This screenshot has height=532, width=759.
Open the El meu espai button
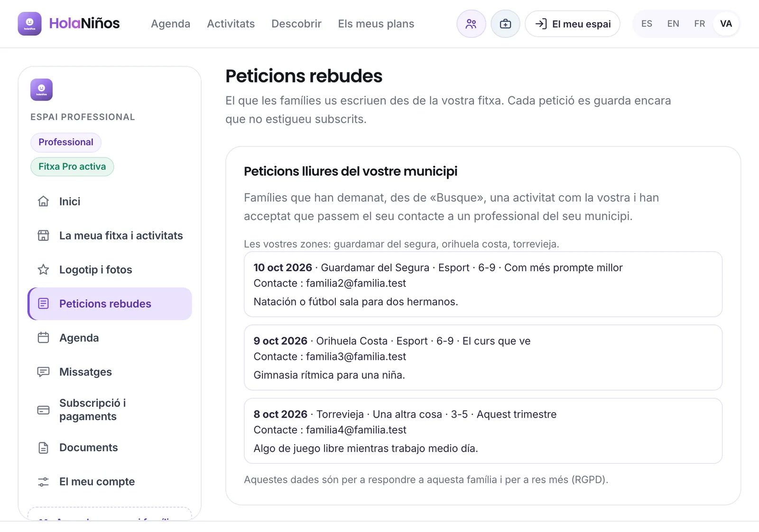click(573, 24)
